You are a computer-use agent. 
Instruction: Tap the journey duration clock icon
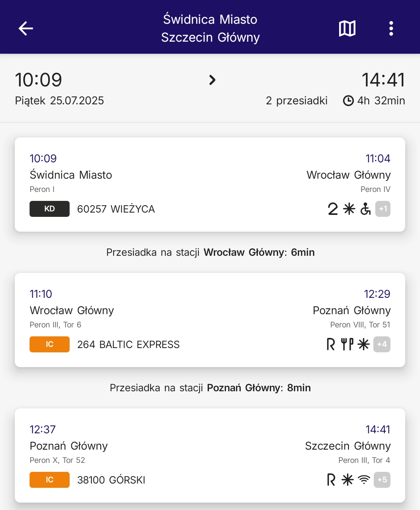pos(348,101)
